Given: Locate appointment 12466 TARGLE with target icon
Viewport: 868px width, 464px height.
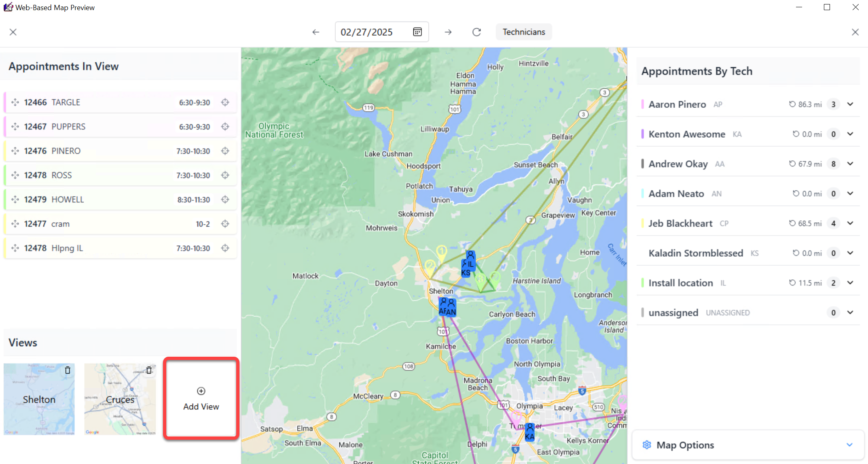Looking at the screenshot, I should pos(225,102).
